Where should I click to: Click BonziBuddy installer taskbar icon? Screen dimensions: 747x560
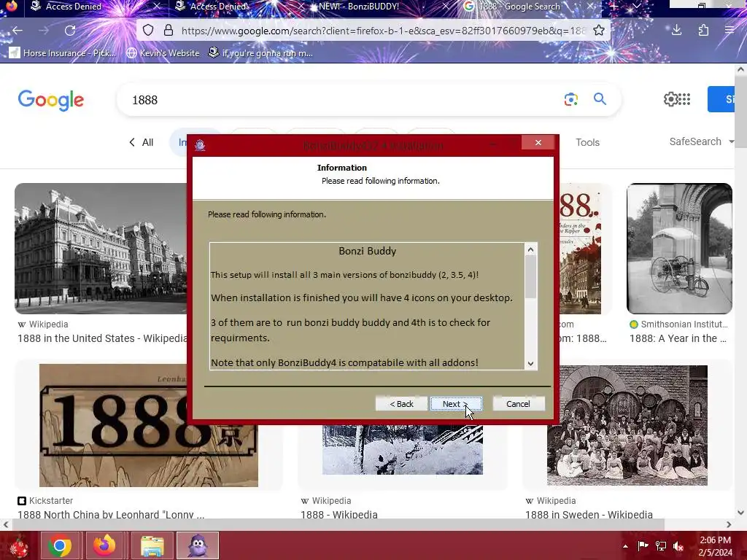pyautogui.click(x=198, y=545)
